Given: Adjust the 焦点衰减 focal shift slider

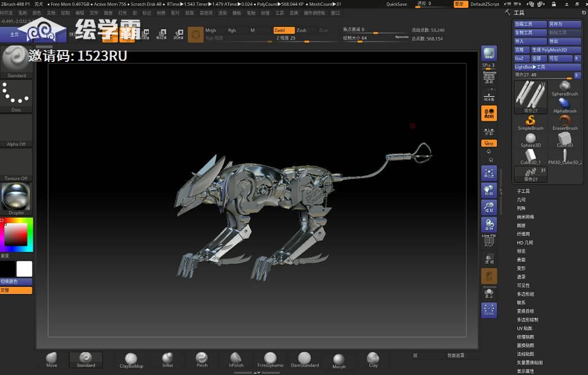Looking at the screenshot, I should tap(376, 30).
